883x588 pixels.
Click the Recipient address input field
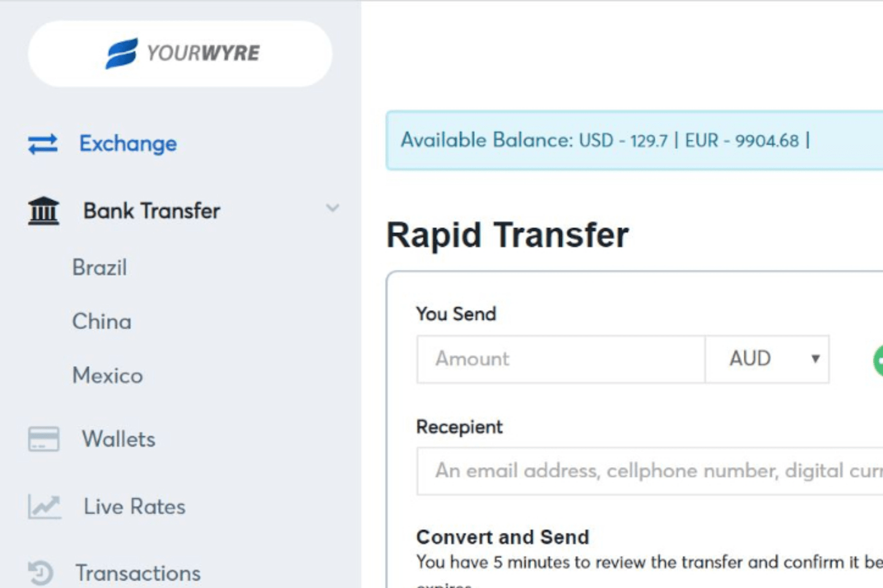(x=650, y=471)
